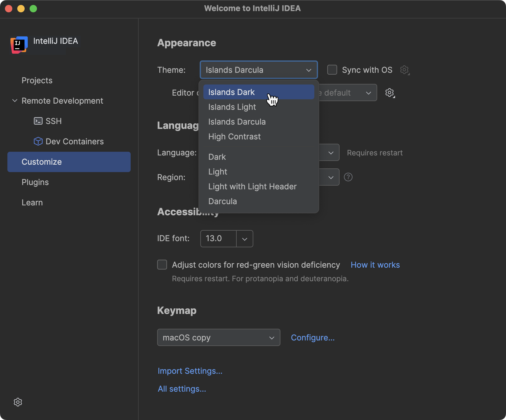Open the Plugins section
This screenshot has height=420, width=506.
(69, 182)
